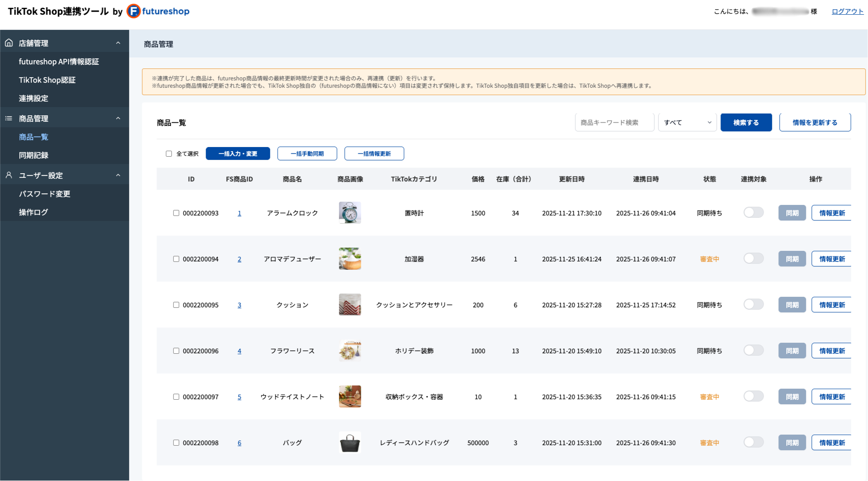Enable the 連携対象 toggle for バッグ
Image resolution: width=868 pixels, height=481 pixels.
tap(753, 442)
